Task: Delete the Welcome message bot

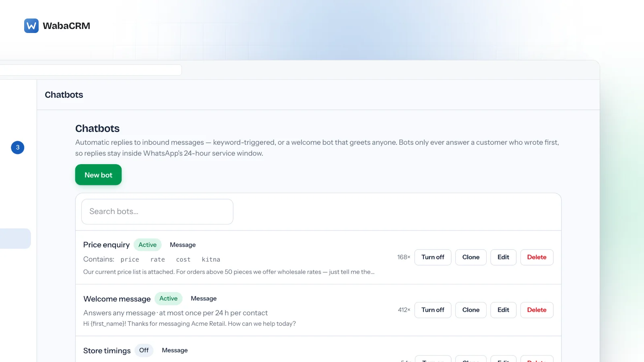Action: pos(537,310)
